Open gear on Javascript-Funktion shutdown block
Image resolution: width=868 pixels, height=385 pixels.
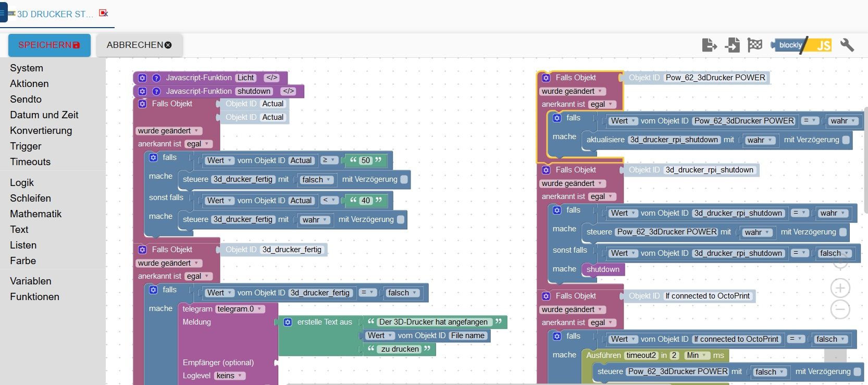coord(142,91)
